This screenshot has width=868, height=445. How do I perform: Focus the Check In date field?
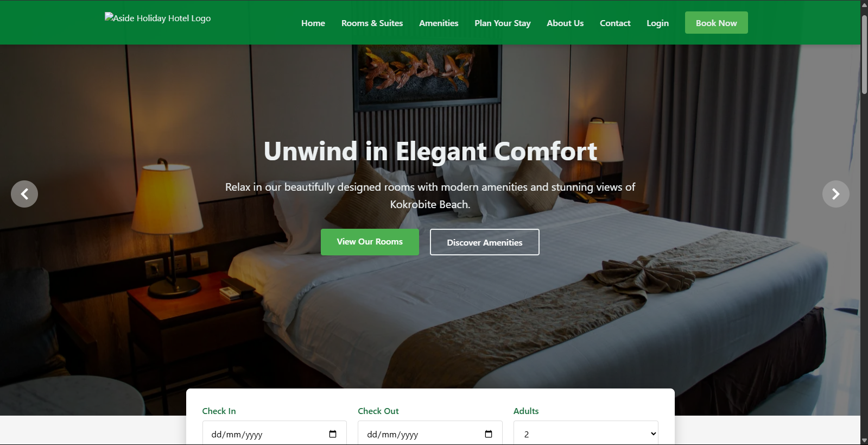coord(275,434)
